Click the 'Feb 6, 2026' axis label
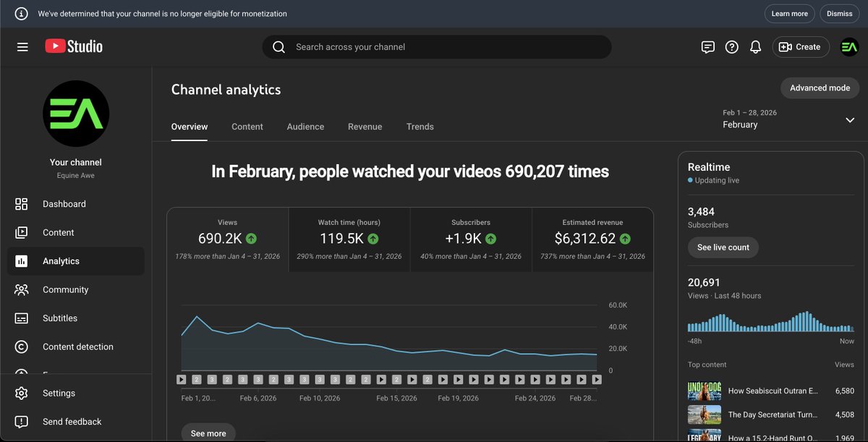The height and width of the screenshot is (442, 868). (x=258, y=399)
